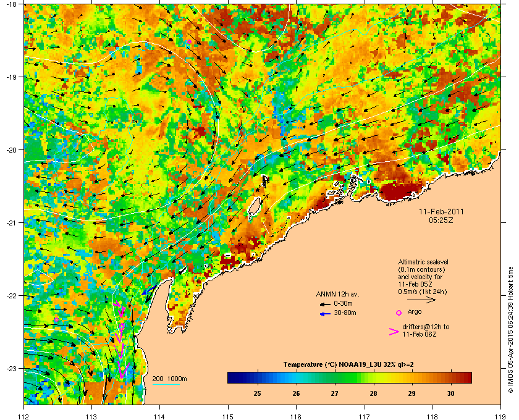Click the "30-80m" depth label
Viewport: 519px width, 420px height.
click(345, 313)
